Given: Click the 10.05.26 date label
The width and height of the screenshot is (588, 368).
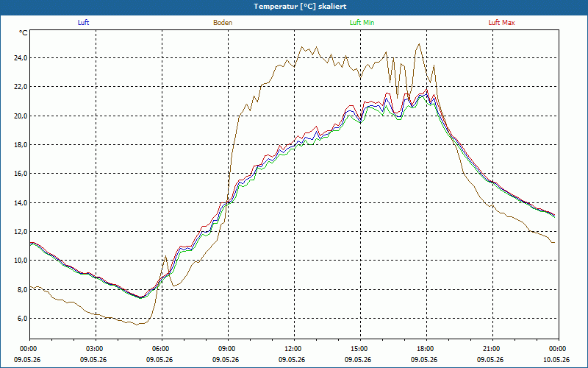Looking at the screenshot, I should click(x=556, y=359).
